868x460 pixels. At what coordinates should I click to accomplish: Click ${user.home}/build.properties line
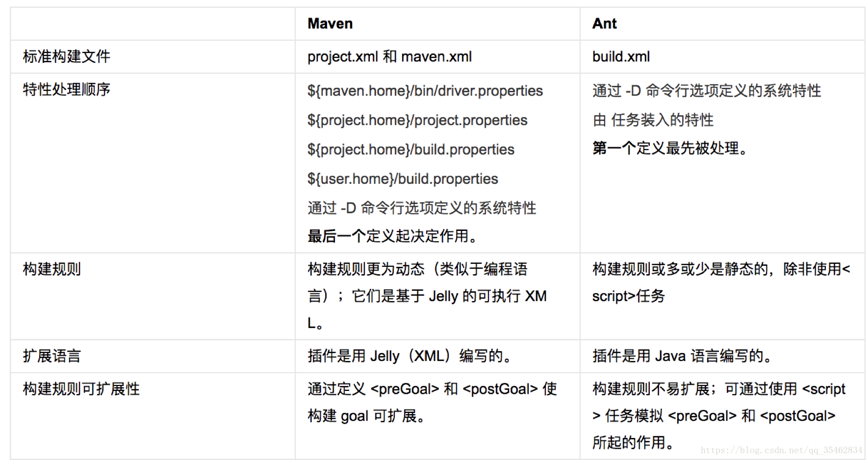[x=402, y=179]
